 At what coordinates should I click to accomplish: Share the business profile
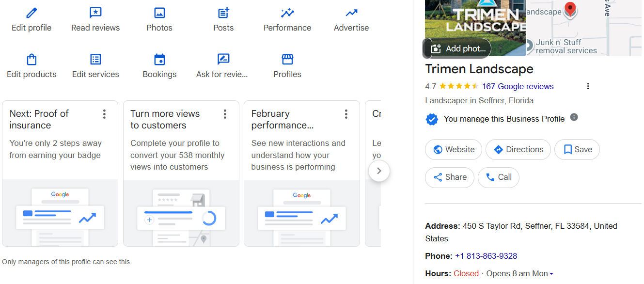[x=449, y=177]
